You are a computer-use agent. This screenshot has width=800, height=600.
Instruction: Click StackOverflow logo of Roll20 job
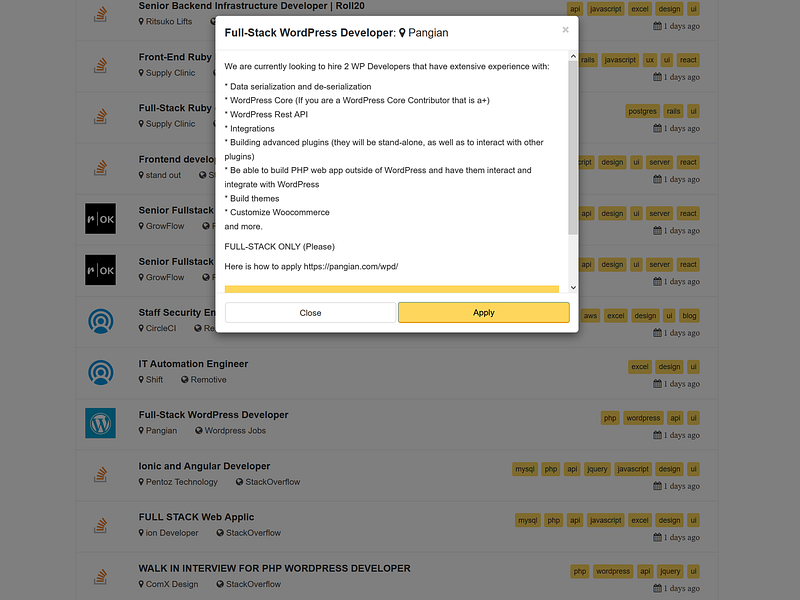(x=101, y=15)
